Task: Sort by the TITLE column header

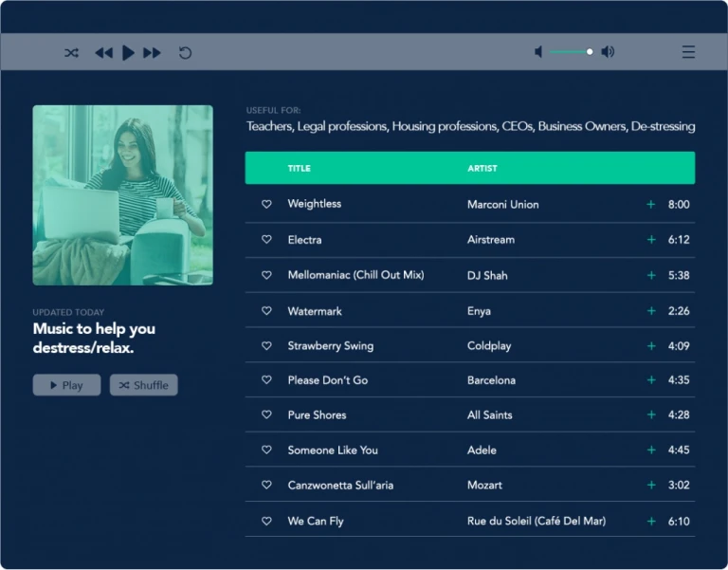Action: pyautogui.click(x=299, y=168)
